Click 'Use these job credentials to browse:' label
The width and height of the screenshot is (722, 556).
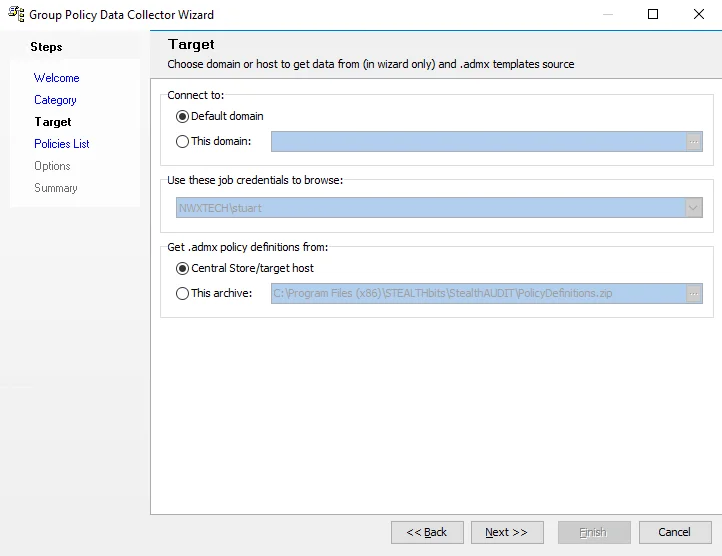255,180
